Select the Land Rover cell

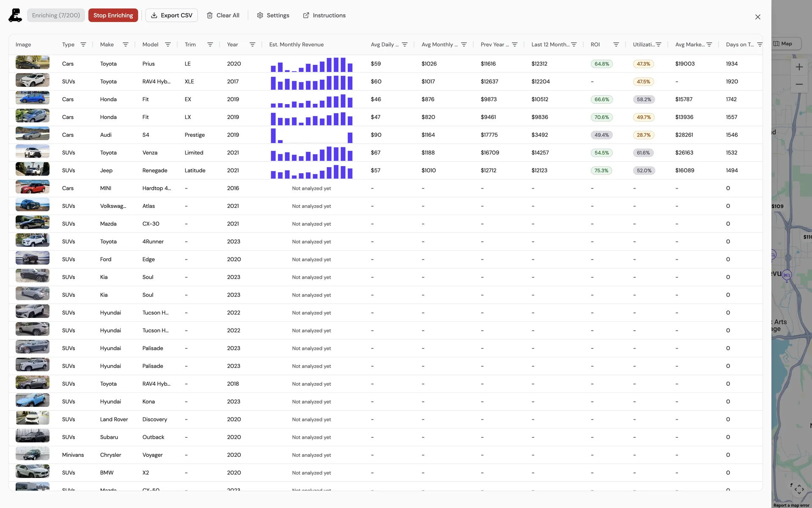pyautogui.click(x=114, y=420)
